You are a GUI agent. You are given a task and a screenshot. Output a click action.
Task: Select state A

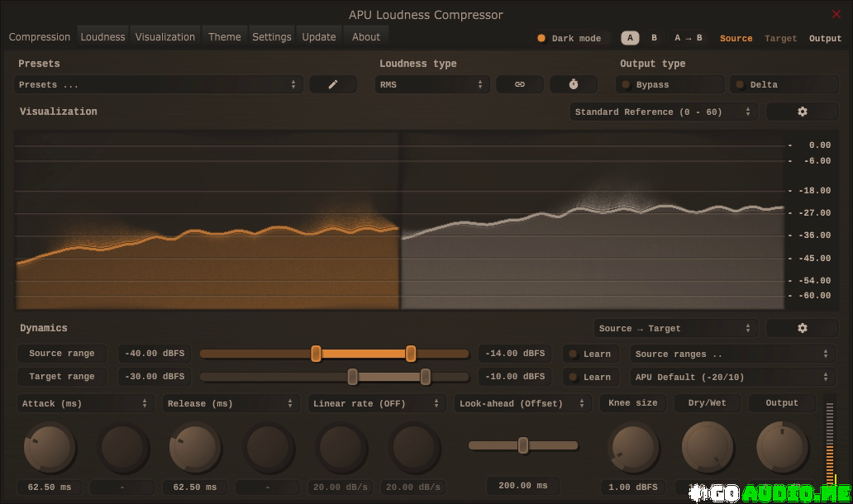pyautogui.click(x=630, y=38)
